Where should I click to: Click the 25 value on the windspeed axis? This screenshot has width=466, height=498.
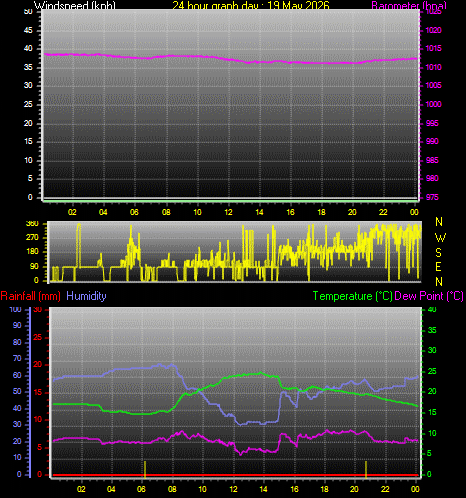[28, 104]
